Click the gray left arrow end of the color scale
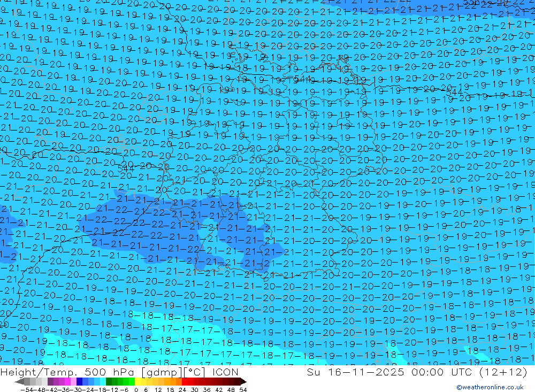Viewport: 535px width, 392px height. click(19, 382)
